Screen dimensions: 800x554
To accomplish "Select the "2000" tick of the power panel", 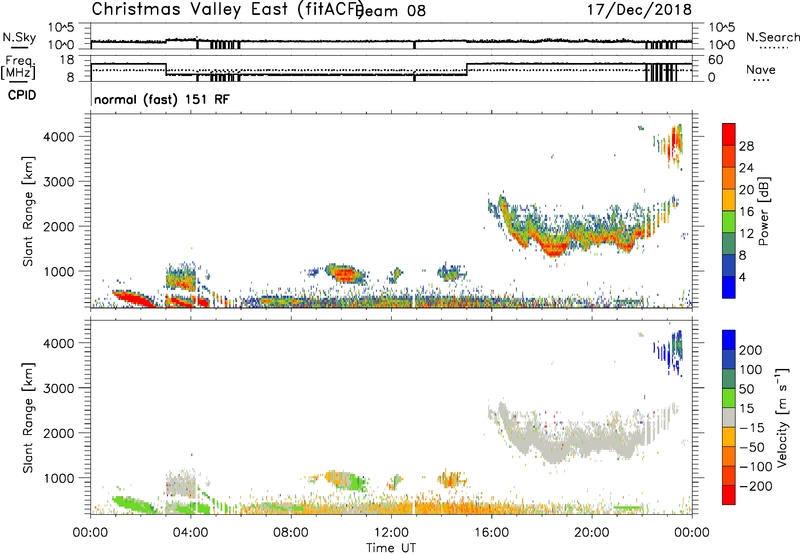I will point(58,226).
